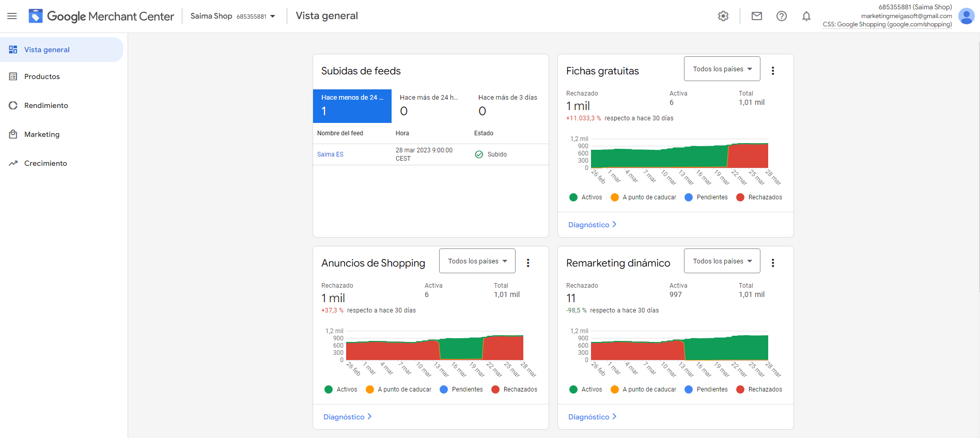Open Anuncios de Shopping more options menu
The height and width of the screenshot is (438, 980).
tap(528, 263)
